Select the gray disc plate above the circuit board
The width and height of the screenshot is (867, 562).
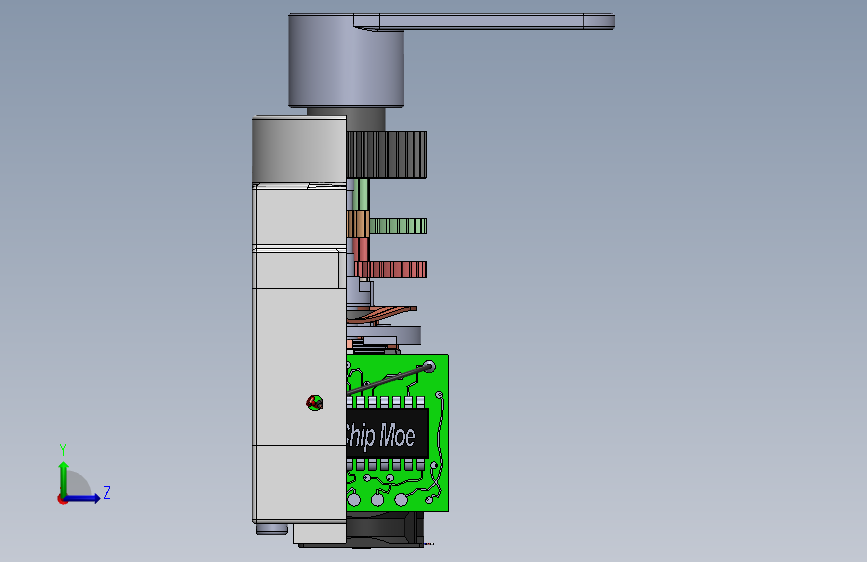(x=384, y=334)
